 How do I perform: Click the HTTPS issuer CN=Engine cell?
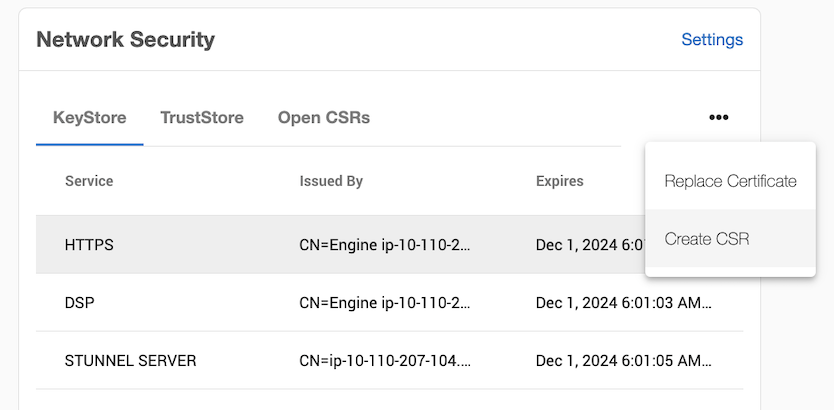384,245
